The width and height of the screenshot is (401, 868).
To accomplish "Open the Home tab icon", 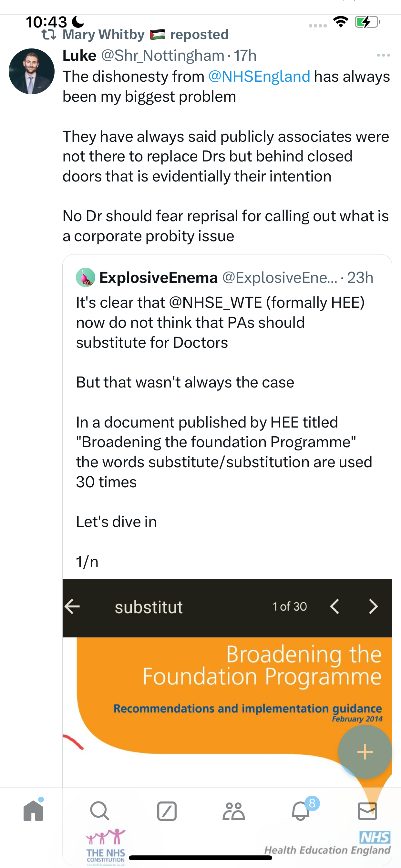I will point(33,811).
